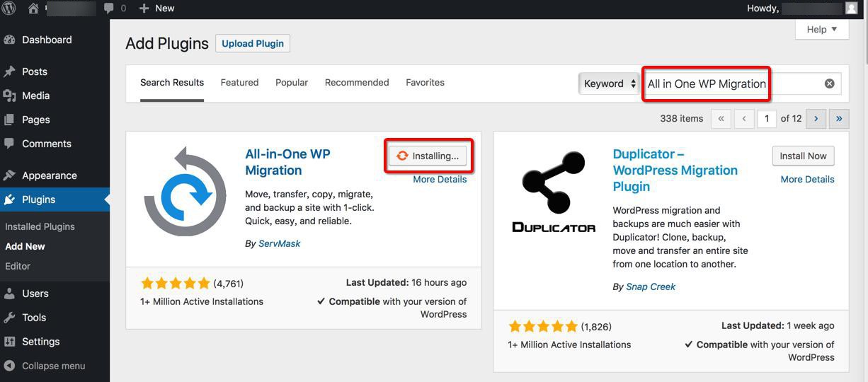Screen dimensions: 868x382
Task: Open the Keyword search type dropdown
Action: [x=609, y=83]
